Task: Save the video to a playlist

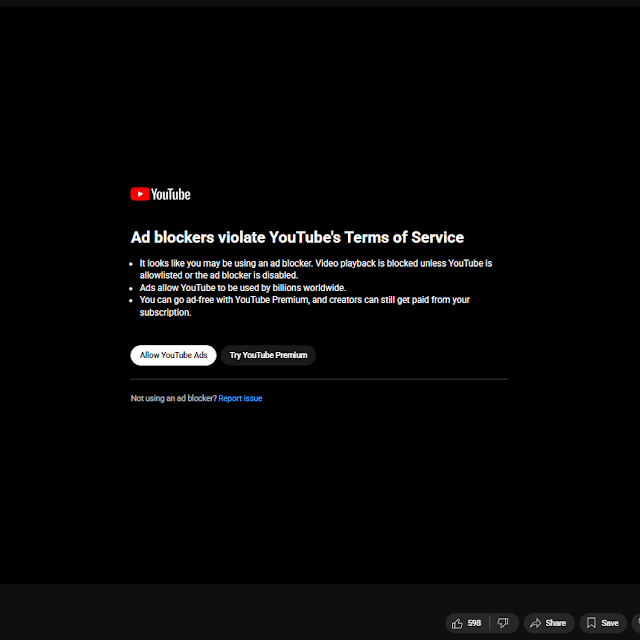Action: [603, 623]
